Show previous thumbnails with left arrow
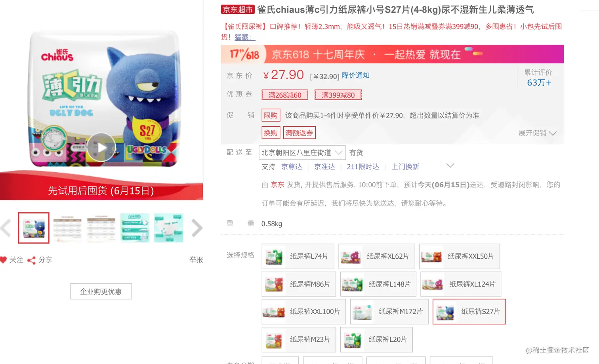Viewport: 599px width, 364px height. 6,228
